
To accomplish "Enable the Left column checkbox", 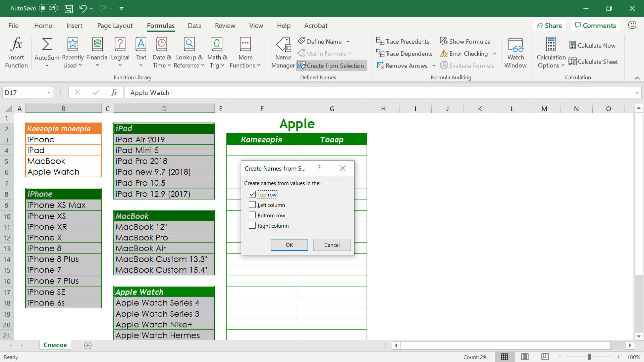I will pyautogui.click(x=252, y=205).
